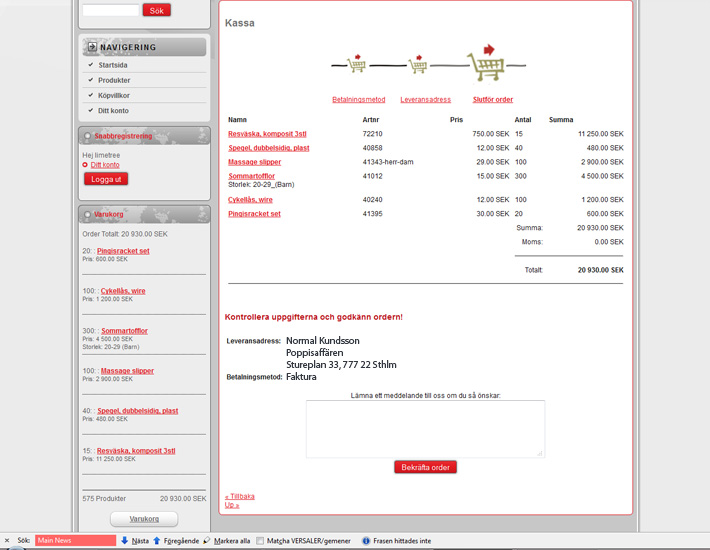710x550 pixels.
Task: Open Köpvillkor in navigation
Action: [114, 96]
